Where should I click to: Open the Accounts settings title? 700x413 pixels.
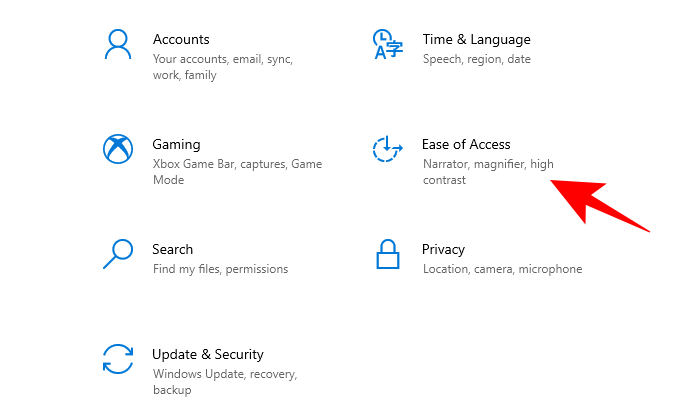[x=181, y=39]
